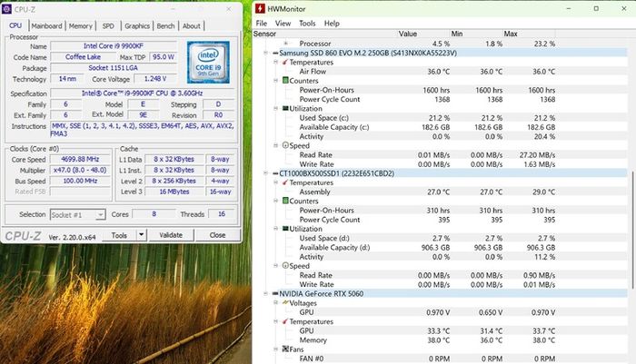Click the Threads value 16 field
This screenshot has height=364, width=636.
[222, 214]
